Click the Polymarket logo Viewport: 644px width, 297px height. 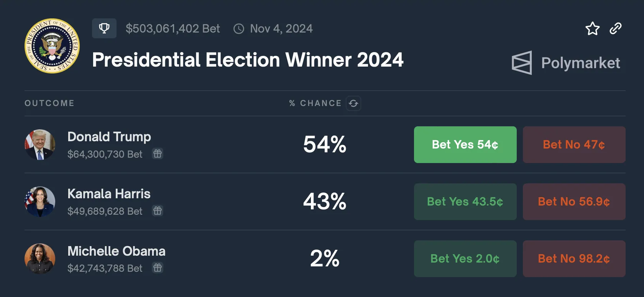click(x=566, y=63)
